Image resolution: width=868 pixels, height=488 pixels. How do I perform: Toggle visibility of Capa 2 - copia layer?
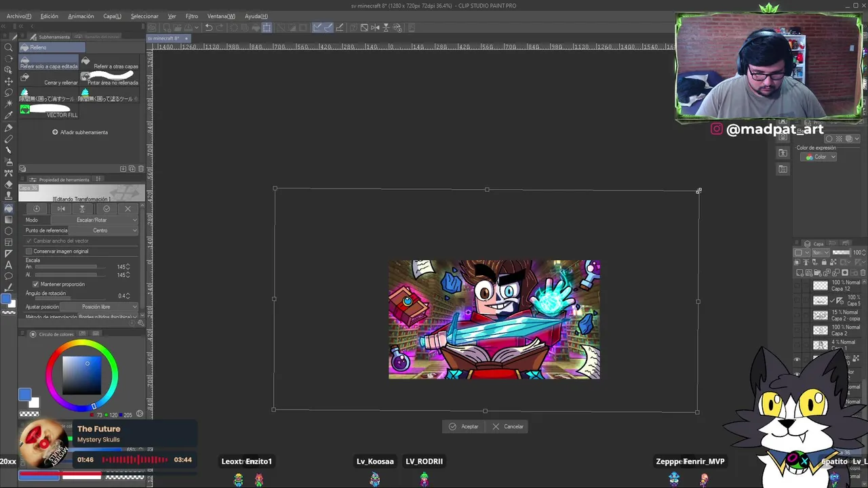[798, 315]
